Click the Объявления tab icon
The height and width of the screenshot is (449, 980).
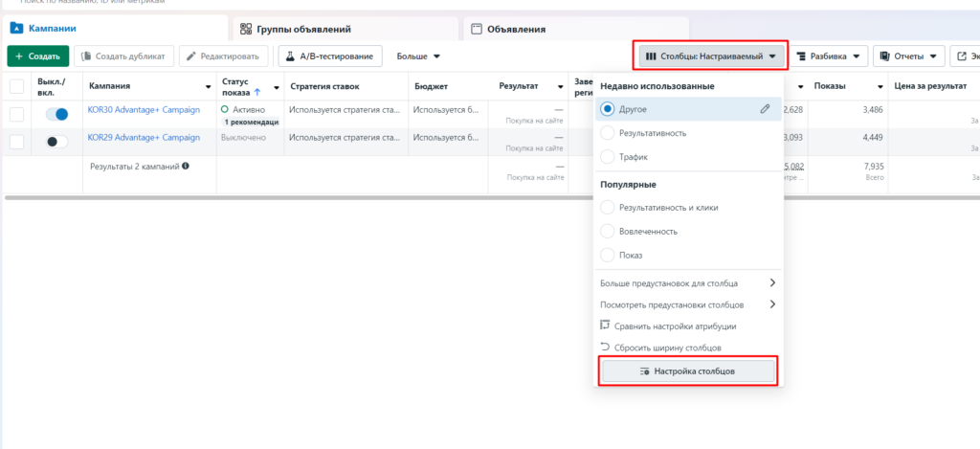coord(477,29)
